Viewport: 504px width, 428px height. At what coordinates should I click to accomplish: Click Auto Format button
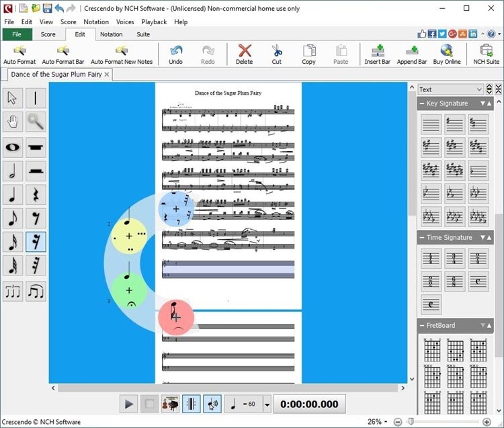(19, 54)
